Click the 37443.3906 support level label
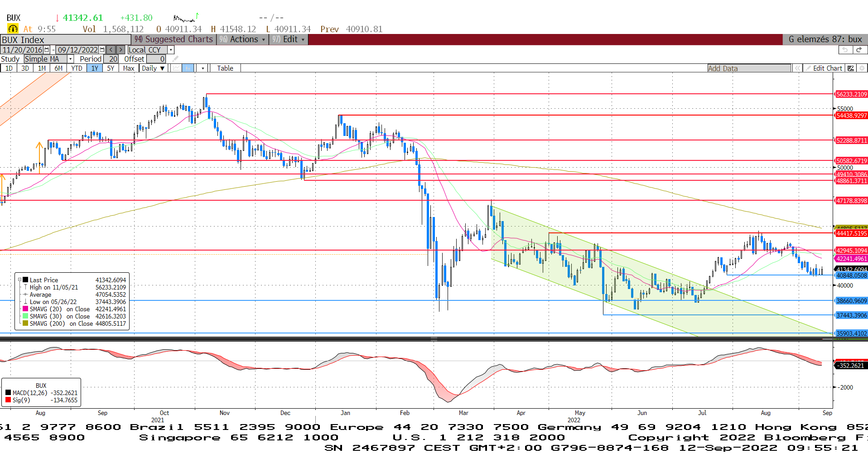Screen dimensions: 868x473 coord(851,315)
